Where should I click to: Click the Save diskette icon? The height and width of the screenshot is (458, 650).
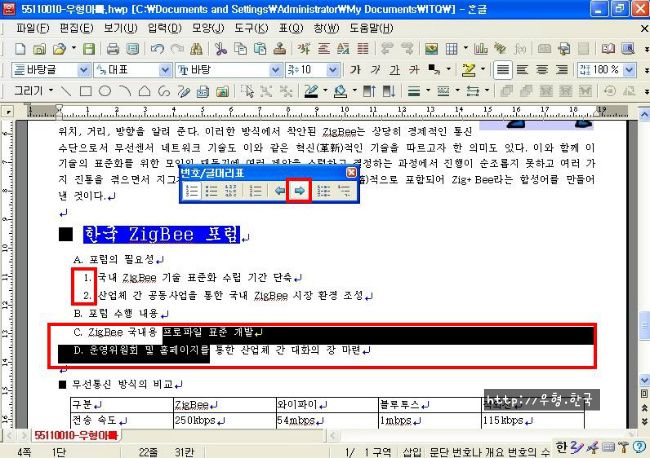coord(89,49)
